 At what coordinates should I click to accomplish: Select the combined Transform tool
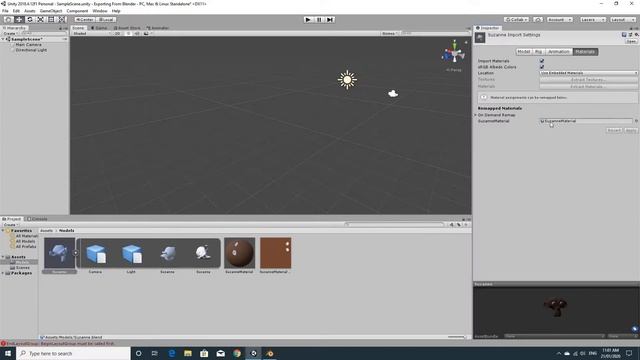pos(62,20)
